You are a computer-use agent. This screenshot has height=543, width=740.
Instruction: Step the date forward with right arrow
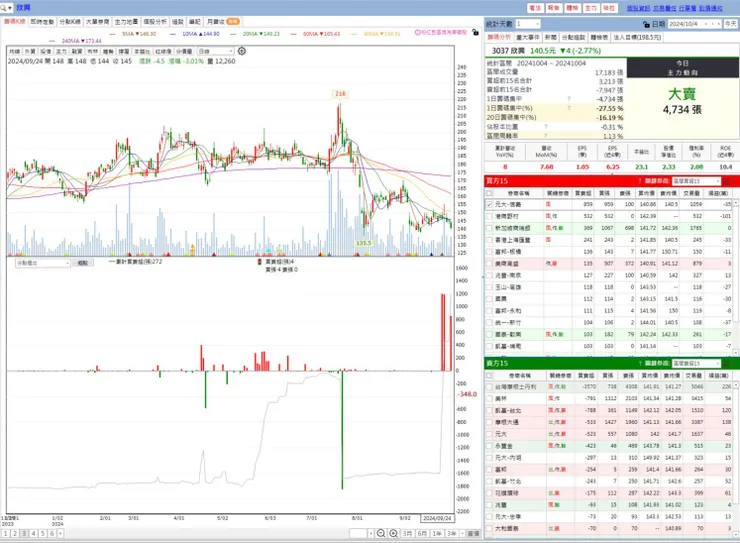719,24
